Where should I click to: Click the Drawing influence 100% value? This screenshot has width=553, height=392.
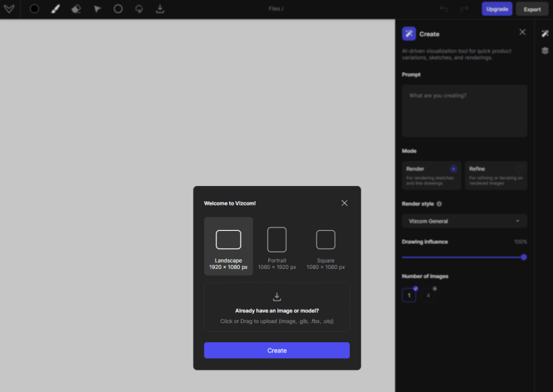pos(521,242)
